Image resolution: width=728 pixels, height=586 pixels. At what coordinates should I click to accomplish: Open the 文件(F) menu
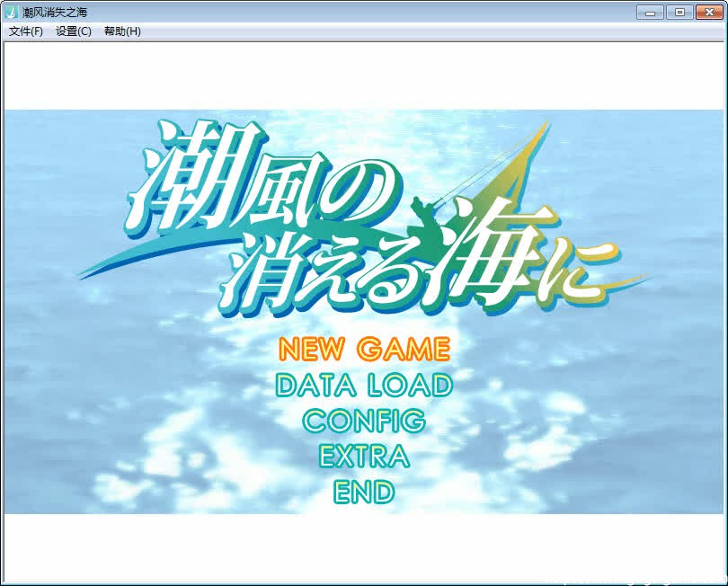[x=26, y=31]
